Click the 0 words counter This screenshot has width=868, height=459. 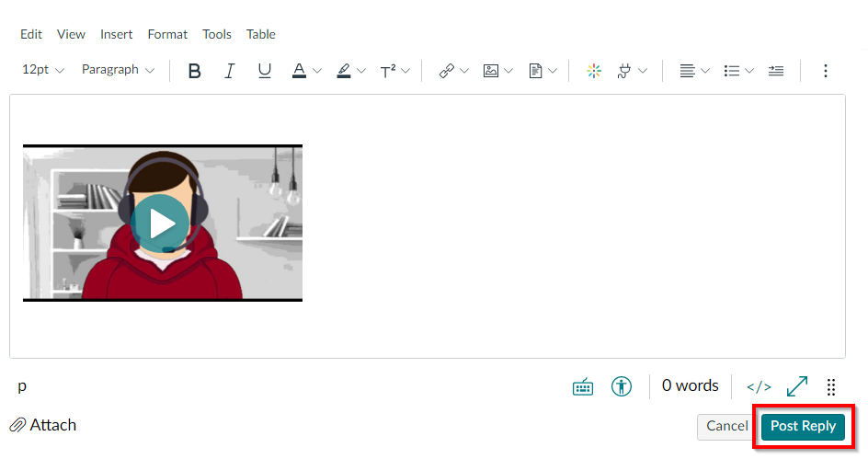691,386
